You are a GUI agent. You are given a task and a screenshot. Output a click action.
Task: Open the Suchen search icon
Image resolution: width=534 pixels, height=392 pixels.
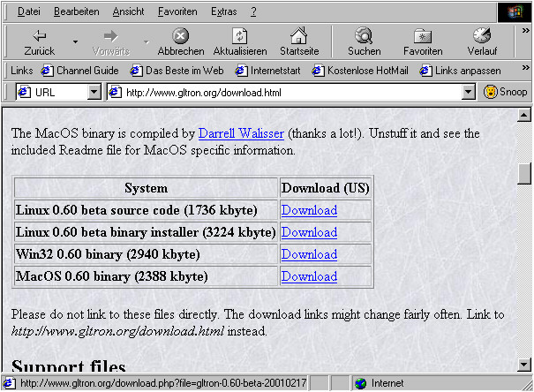(364, 36)
